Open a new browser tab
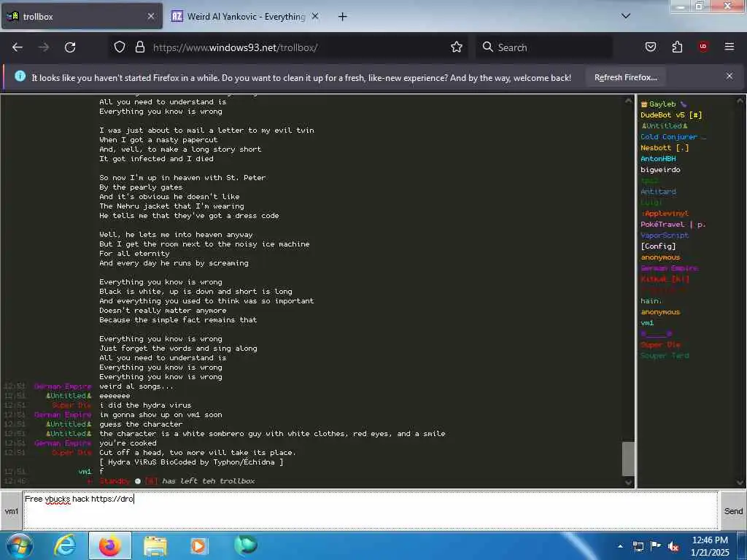Screen dimensions: 747x560 (343, 17)
